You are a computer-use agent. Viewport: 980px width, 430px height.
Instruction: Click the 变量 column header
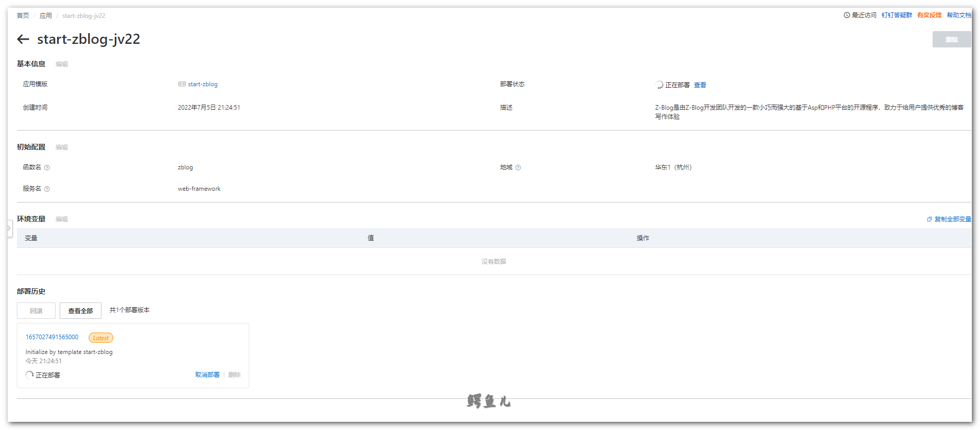(31, 238)
